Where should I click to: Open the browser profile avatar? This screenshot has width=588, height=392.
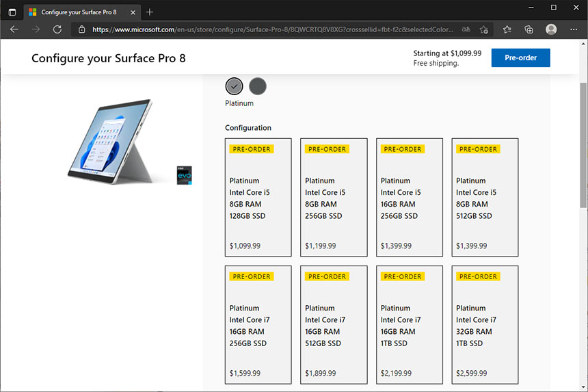point(551,29)
